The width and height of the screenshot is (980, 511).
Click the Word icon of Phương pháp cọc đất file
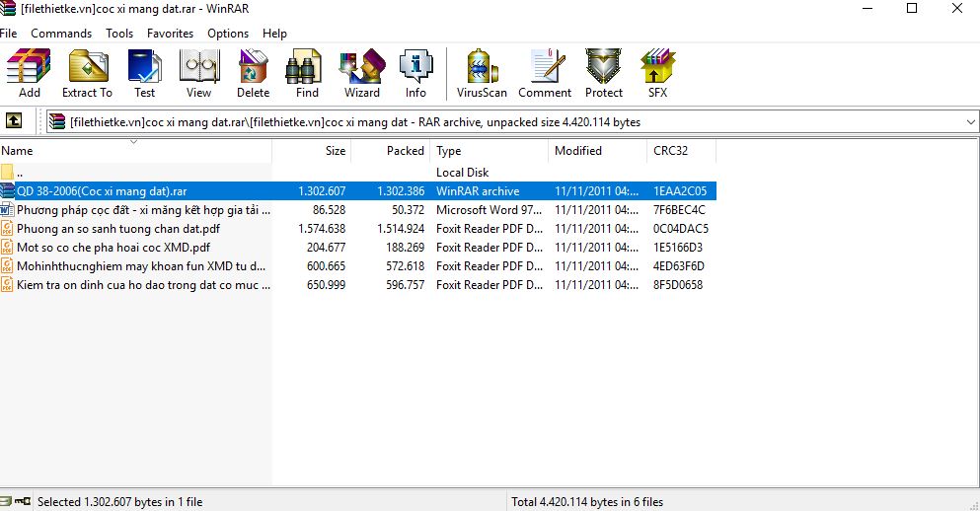(x=8, y=210)
